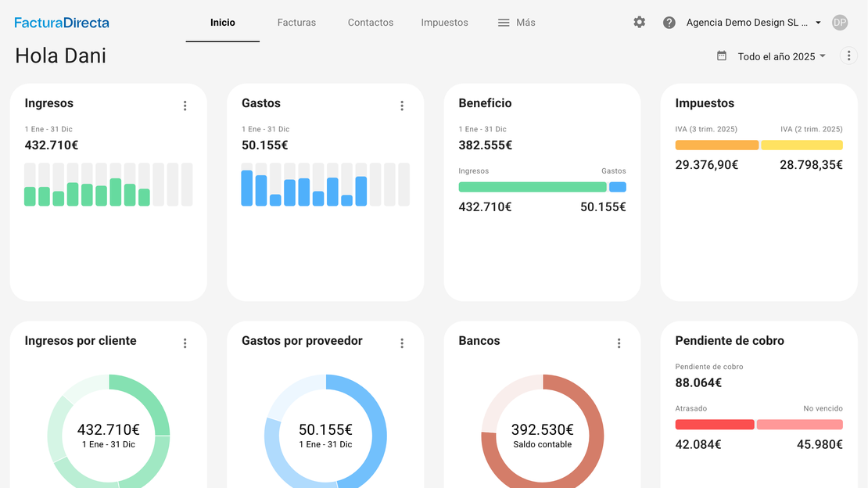Go to the Contactos tab
The height and width of the screenshot is (488, 868).
(371, 23)
